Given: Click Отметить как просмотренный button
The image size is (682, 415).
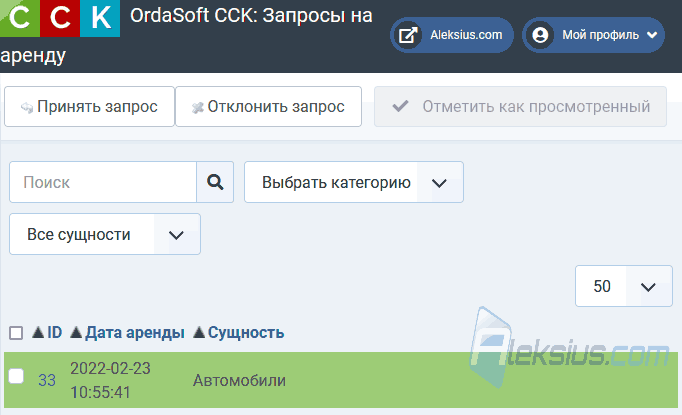Looking at the screenshot, I should (520, 107).
